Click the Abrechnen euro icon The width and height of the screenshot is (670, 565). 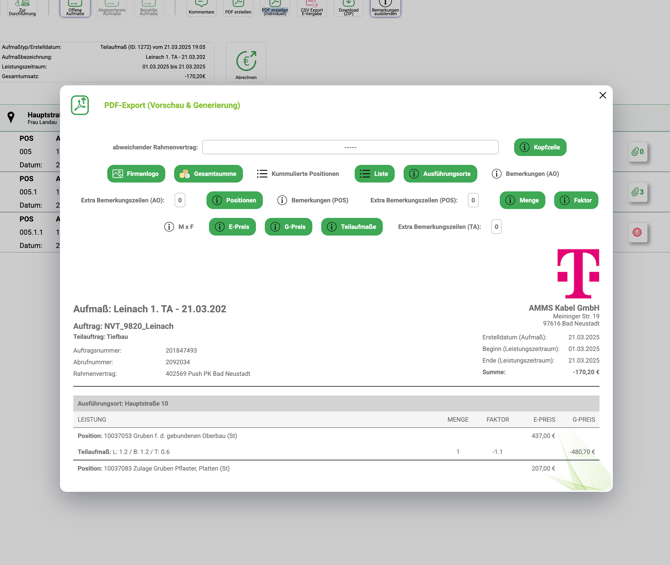tap(246, 62)
